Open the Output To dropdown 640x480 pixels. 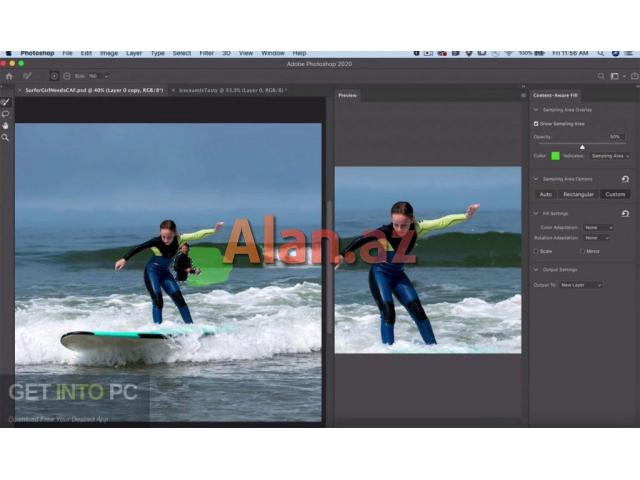pos(580,285)
